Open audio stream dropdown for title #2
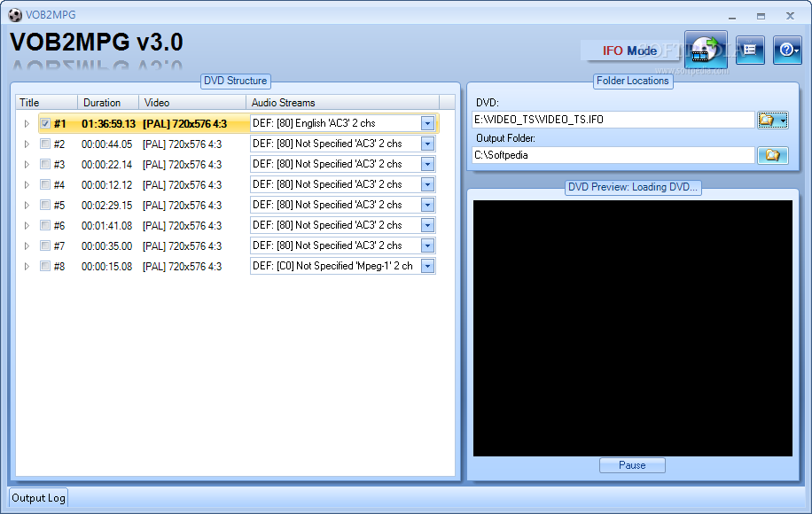812x514 pixels. pyautogui.click(x=427, y=144)
